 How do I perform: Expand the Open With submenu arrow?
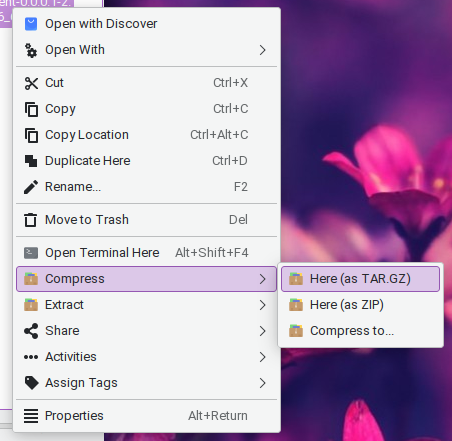click(x=263, y=50)
